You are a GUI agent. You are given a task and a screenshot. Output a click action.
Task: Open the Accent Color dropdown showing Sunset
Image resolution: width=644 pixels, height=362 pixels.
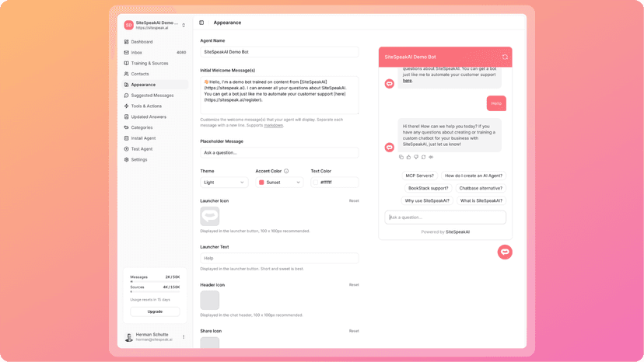pos(279,183)
